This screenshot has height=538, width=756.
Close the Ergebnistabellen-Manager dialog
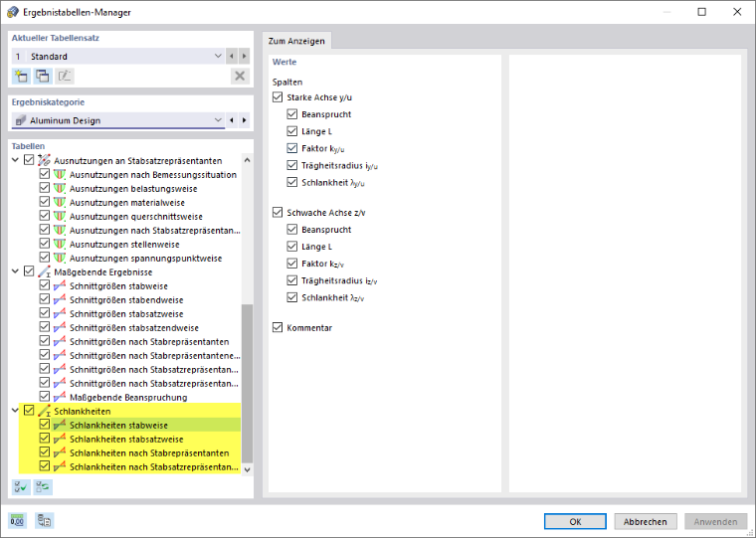pos(737,12)
